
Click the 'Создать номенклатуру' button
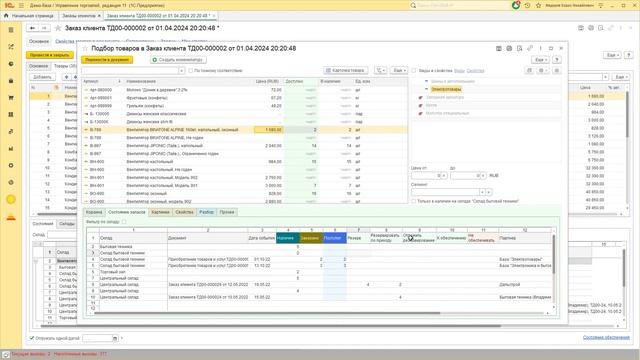tap(178, 60)
